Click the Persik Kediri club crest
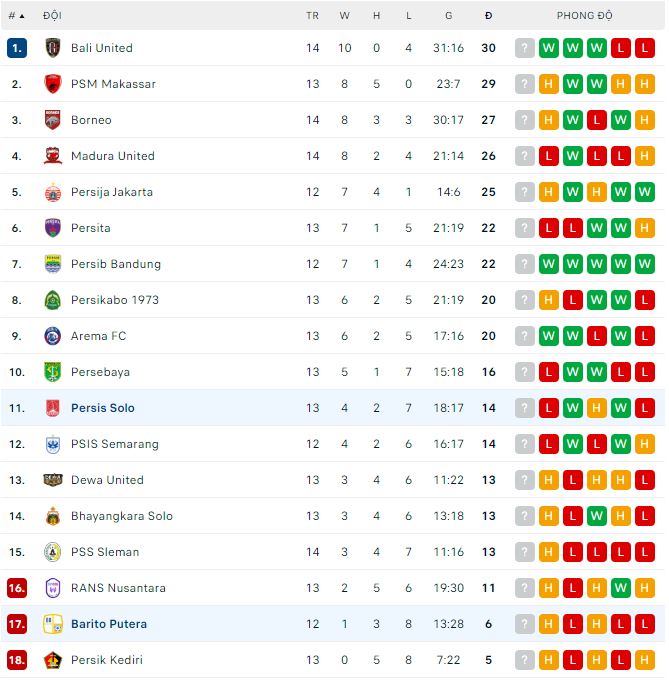Image resolution: width=669 pixels, height=681 pixels. point(53,660)
